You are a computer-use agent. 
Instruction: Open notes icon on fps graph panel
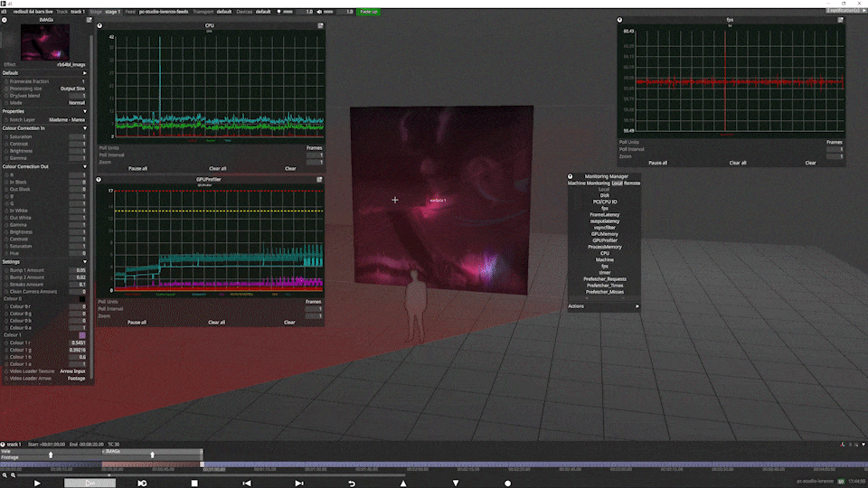(x=840, y=20)
